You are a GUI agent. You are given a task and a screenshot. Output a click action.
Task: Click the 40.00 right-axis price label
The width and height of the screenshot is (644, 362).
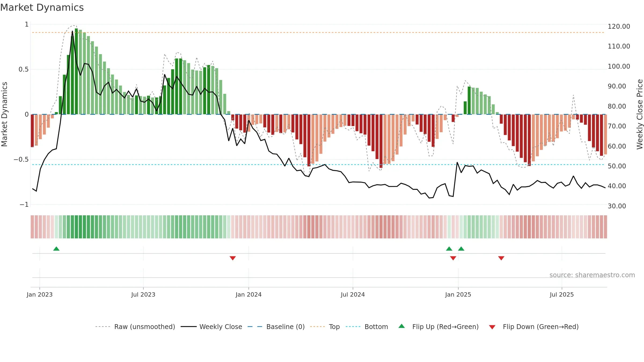[x=617, y=186]
